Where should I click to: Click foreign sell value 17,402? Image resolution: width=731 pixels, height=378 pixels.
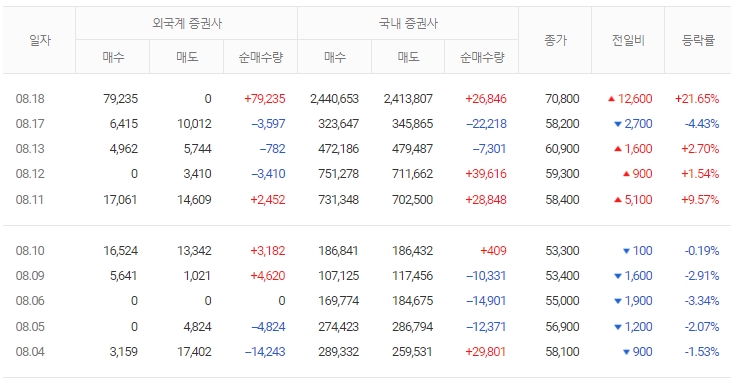[x=194, y=352]
